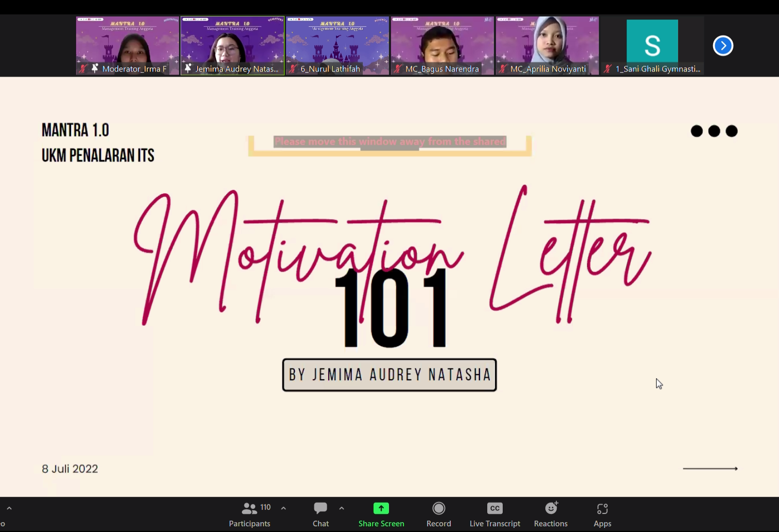Open the Chat panel icon
This screenshot has width=779, height=532.
coord(321,508)
